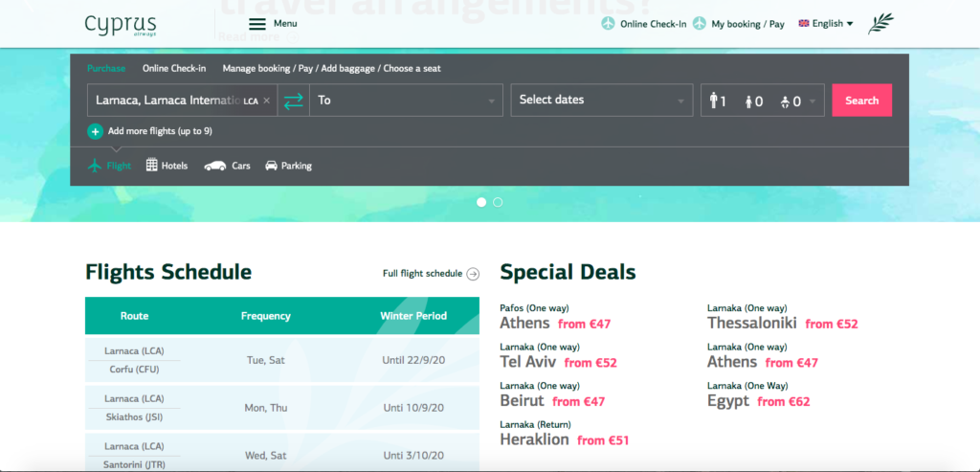Click the Mon, Thu frequency cell
This screenshot has height=472, width=980.
point(266,408)
